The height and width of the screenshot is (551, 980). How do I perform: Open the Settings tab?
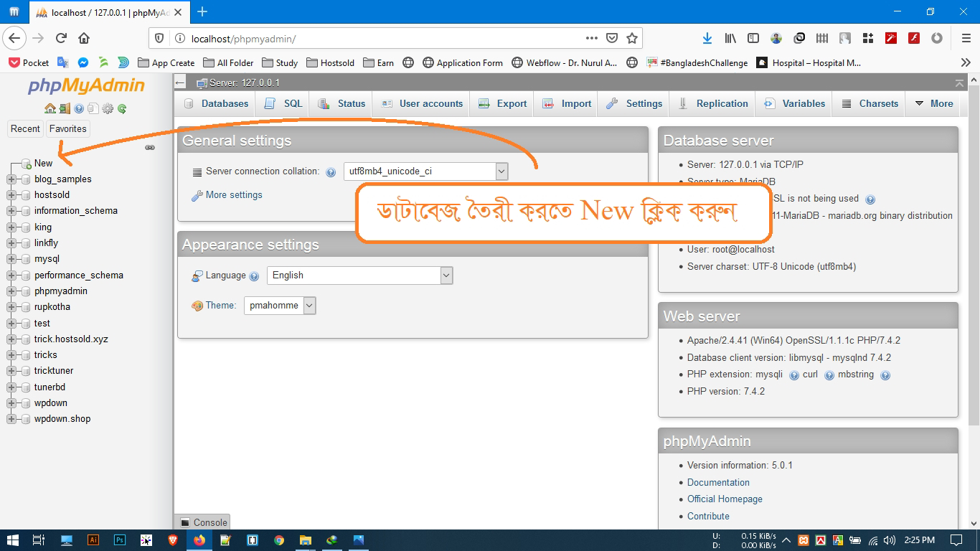(634, 103)
